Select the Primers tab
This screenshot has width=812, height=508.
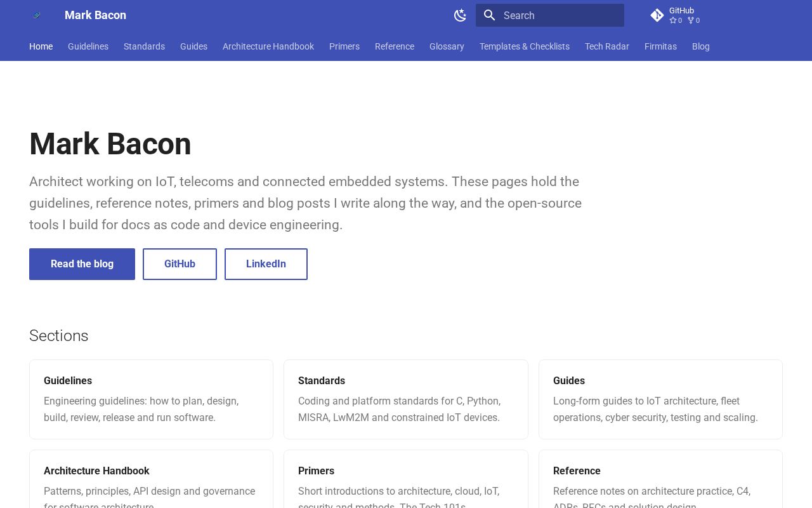tap(344, 46)
